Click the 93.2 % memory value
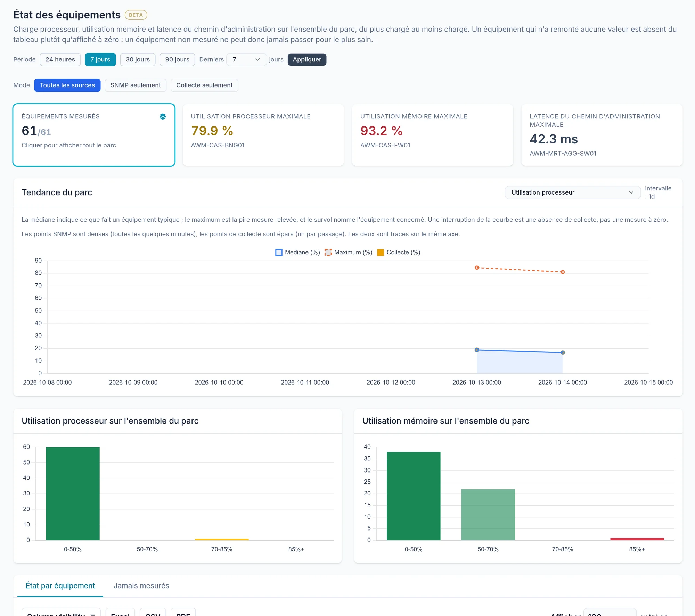 coord(381,131)
